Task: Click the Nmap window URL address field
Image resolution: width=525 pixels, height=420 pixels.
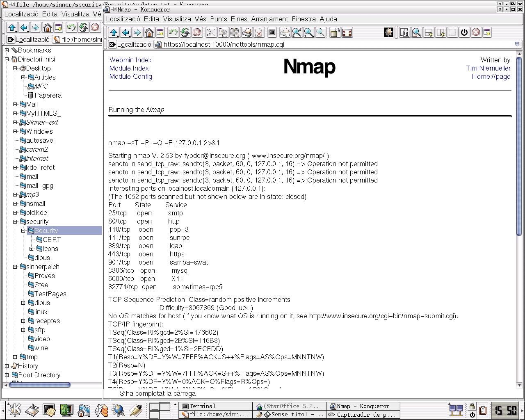Action: [x=334, y=44]
